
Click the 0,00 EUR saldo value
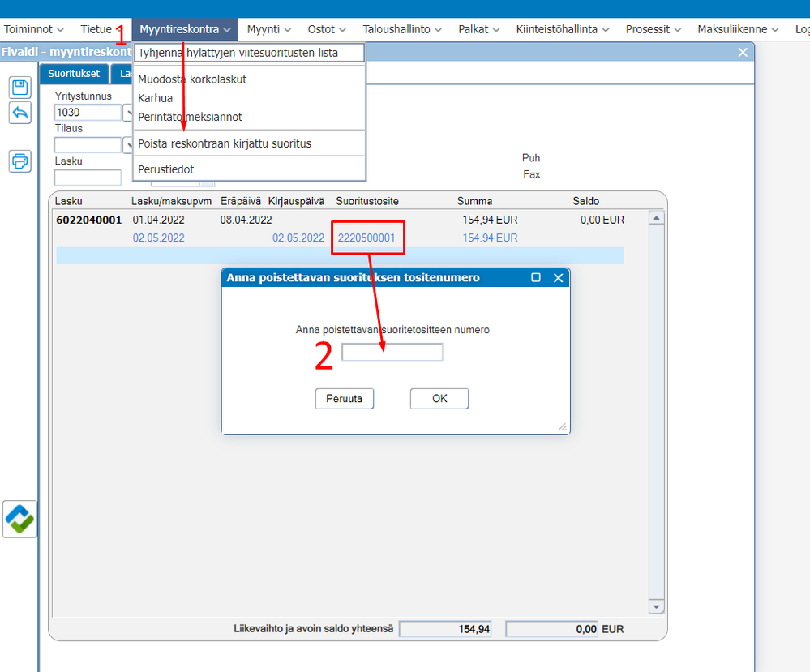(602, 220)
